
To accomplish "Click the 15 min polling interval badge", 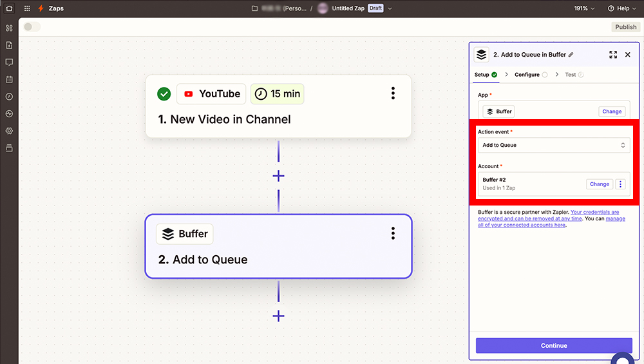I will click(277, 93).
